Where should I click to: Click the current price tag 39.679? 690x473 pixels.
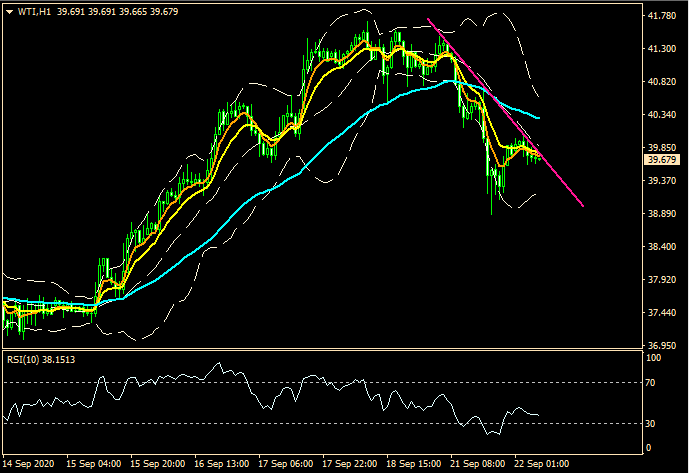pos(664,159)
